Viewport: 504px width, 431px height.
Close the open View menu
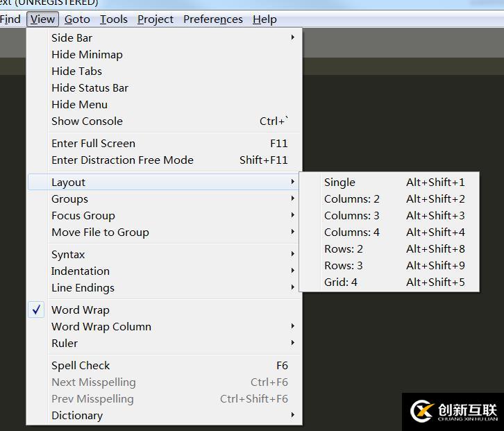(x=43, y=19)
